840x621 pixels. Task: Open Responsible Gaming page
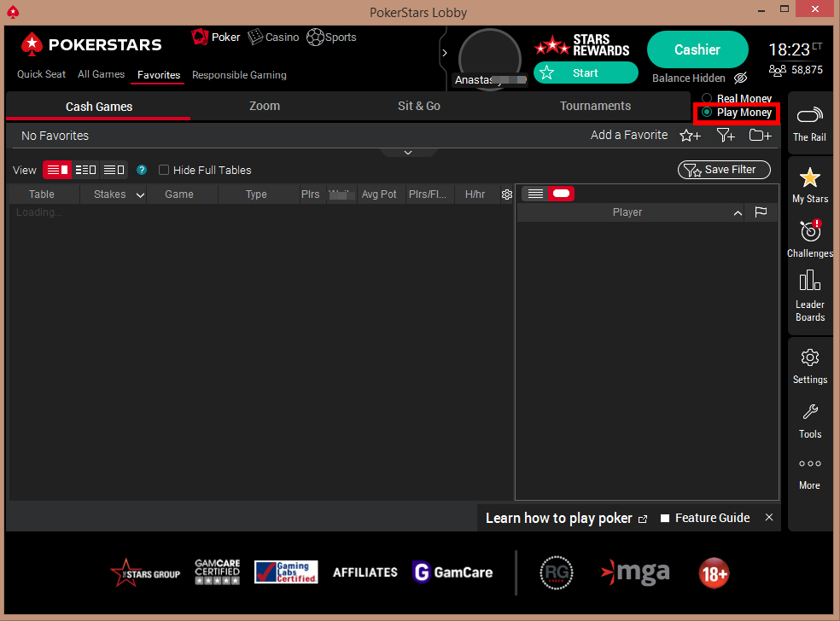239,75
